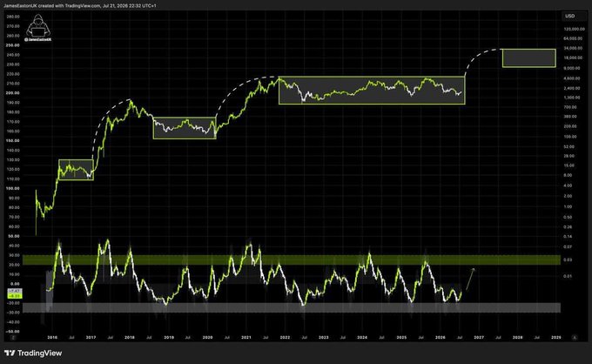Select the 2022 time axis label
This screenshot has height=364, width=592.
[285, 337]
